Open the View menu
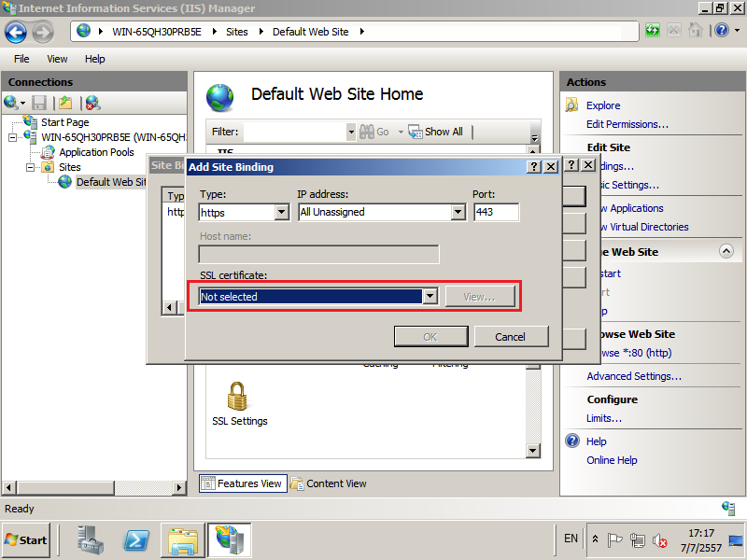The width and height of the screenshot is (747, 560). pyautogui.click(x=57, y=59)
